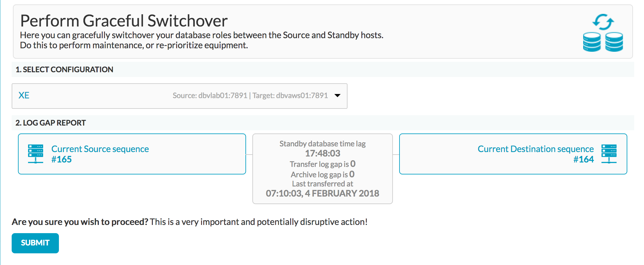
Task: Click the Archive log gap value
Action: (x=352, y=174)
